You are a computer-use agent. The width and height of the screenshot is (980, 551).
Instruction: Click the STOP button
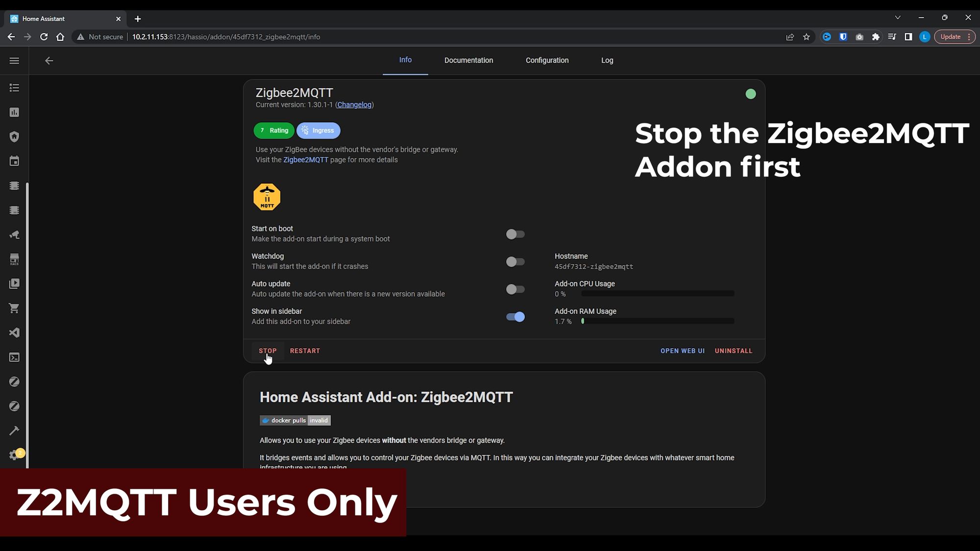(267, 351)
